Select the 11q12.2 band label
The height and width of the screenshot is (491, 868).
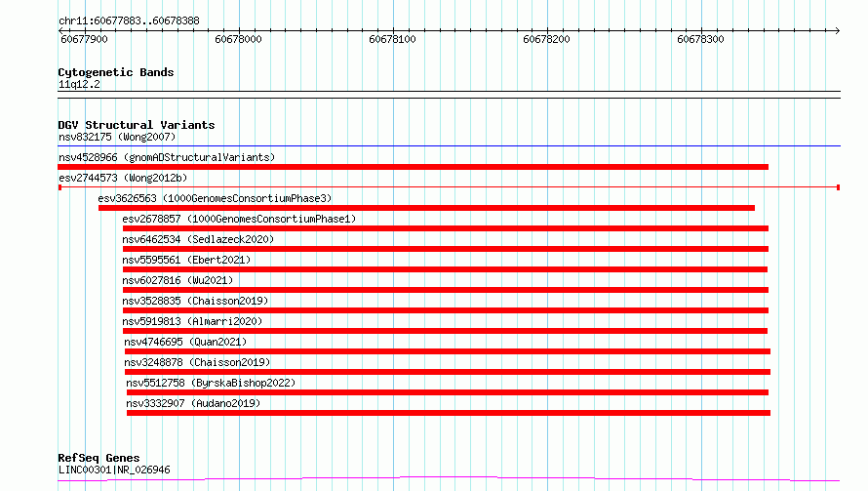[79, 84]
